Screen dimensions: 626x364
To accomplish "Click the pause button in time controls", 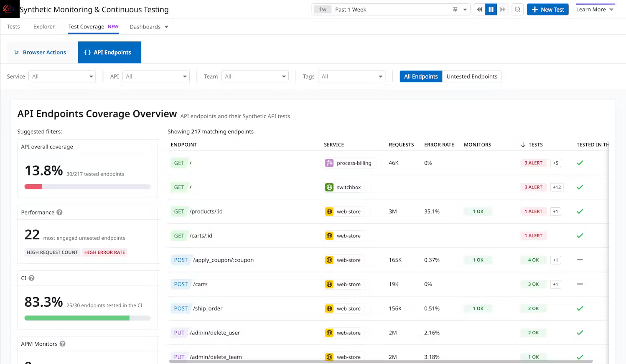I will [x=491, y=9].
